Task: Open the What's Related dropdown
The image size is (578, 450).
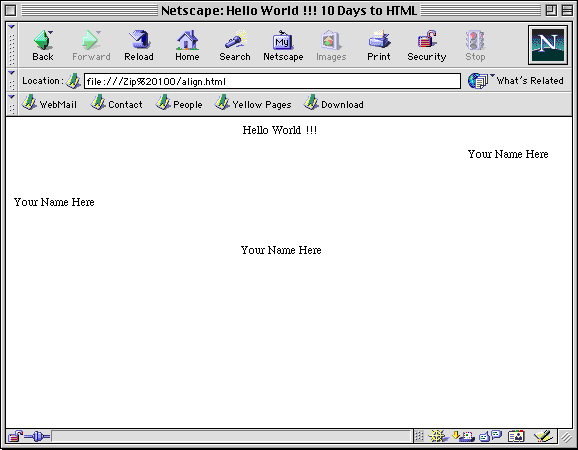Action: 515,81
